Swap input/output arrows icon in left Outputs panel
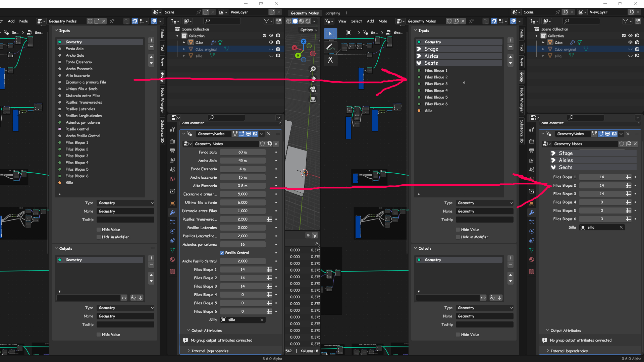The height and width of the screenshot is (362, 644). (x=124, y=298)
